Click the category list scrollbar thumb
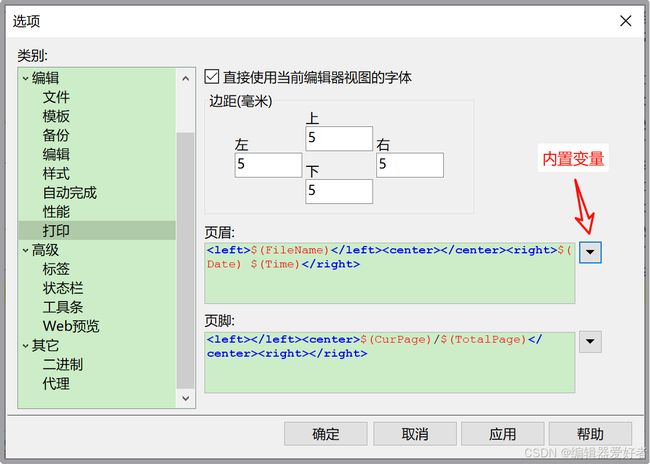The width and height of the screenshot is (650, 464). pos(185,260)
